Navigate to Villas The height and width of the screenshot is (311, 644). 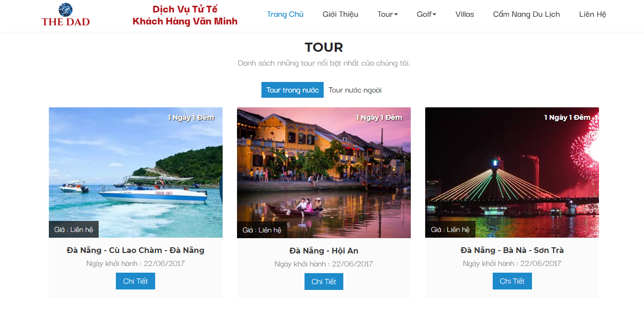coord(464,14)
